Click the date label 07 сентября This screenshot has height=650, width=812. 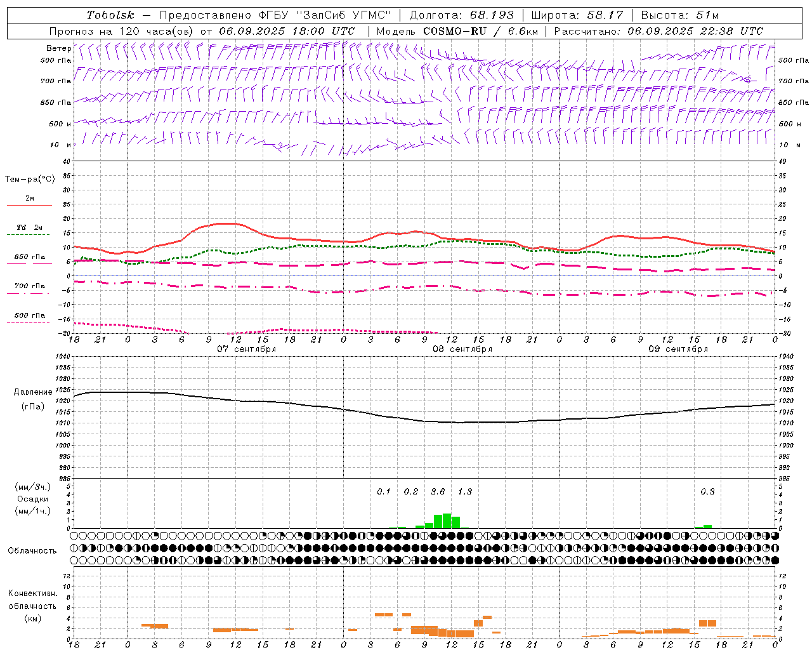coord(247,349)
